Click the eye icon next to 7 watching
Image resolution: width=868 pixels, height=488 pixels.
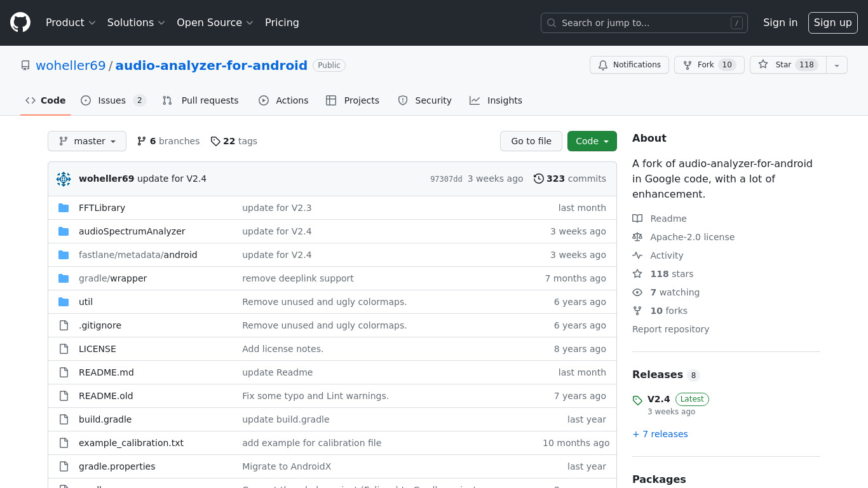click(x=637, y=292)
